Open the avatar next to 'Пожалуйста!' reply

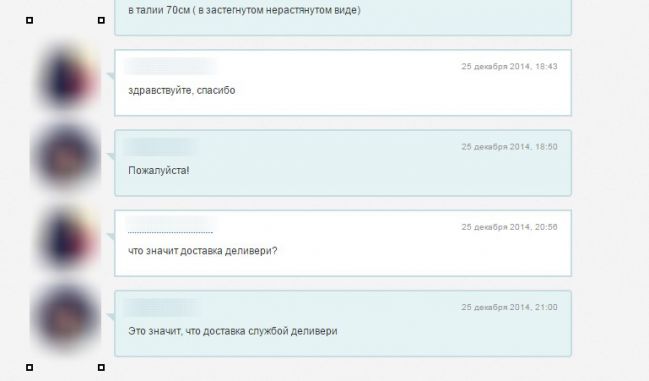(66, 156)
